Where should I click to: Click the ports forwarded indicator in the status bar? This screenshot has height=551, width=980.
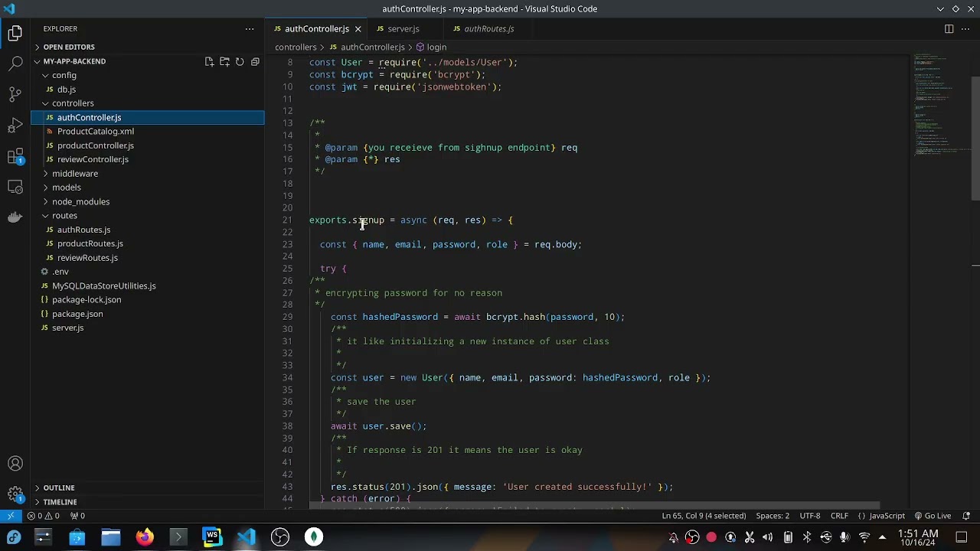pos(77,516)
